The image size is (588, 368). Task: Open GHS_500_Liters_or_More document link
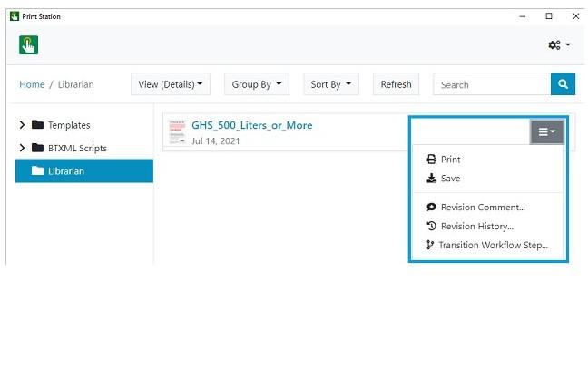coord(252,125)
